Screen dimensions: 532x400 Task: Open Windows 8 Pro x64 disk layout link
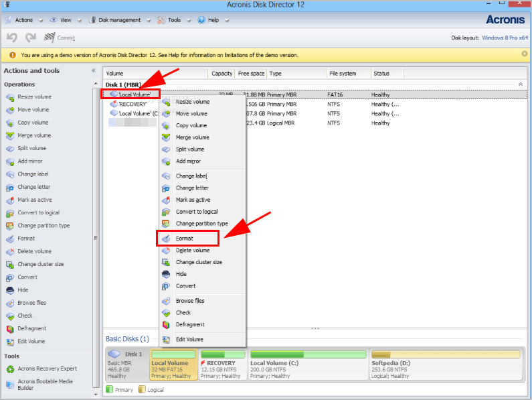505,38
